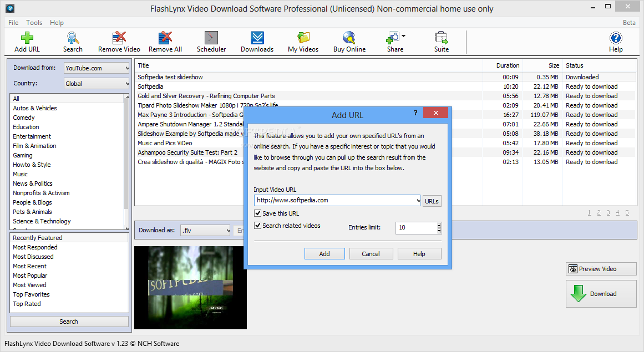Screen dimensions: 644x352
Task: Click the application icon in title bar
Action: 11,8
